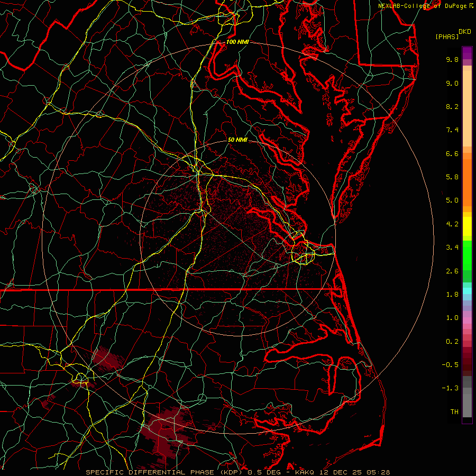Click the 9.0 scale value
Image resolution: width=476 pixels, height=476 pixels.
click(x=452, y=83)
